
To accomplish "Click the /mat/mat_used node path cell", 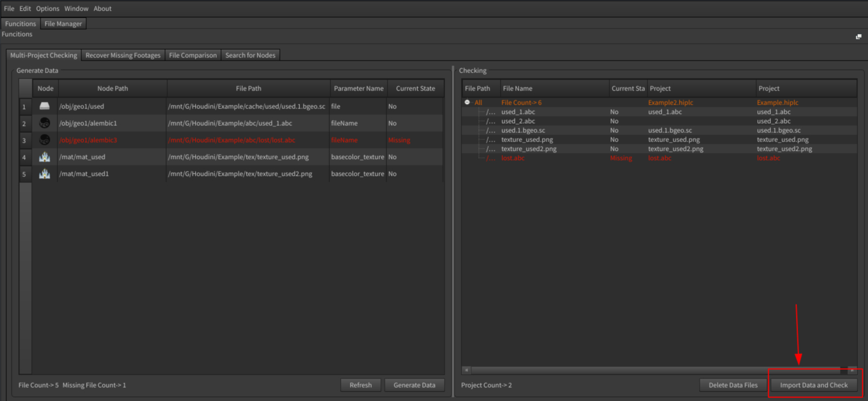I will click(x=112, y=157).
